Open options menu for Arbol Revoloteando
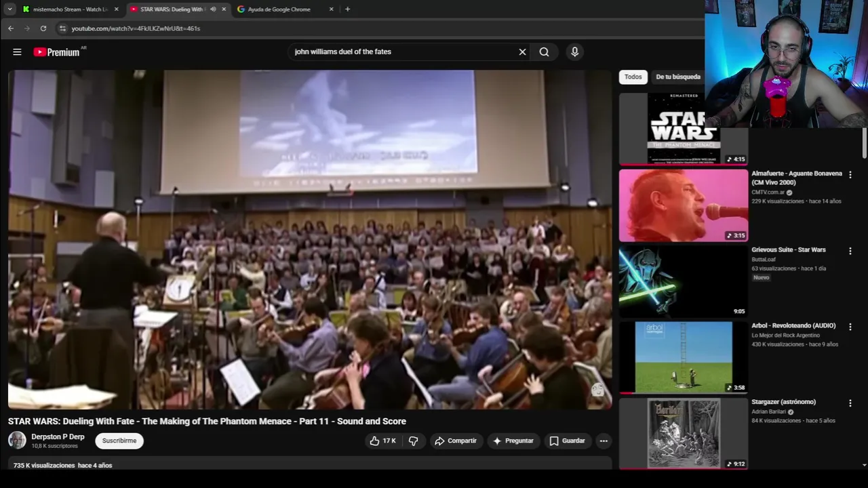This screenshot has height=488, width=868. point(850,327)
